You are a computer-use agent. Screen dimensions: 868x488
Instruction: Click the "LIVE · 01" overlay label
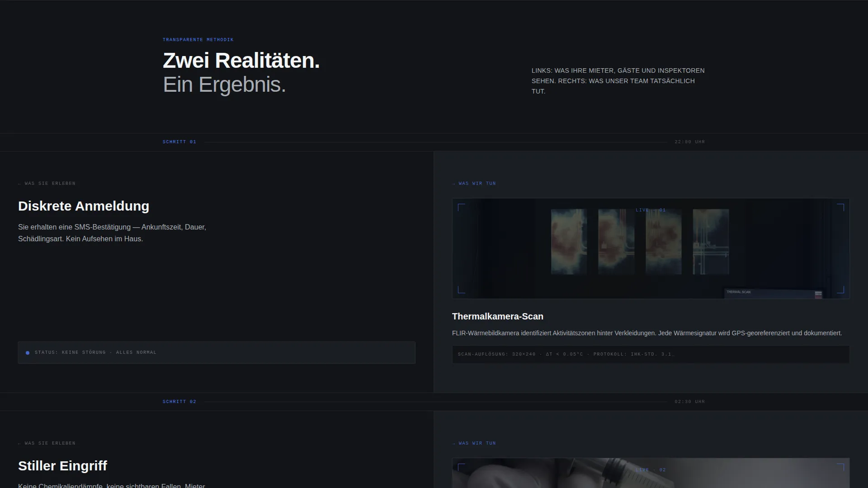[651, 210]
